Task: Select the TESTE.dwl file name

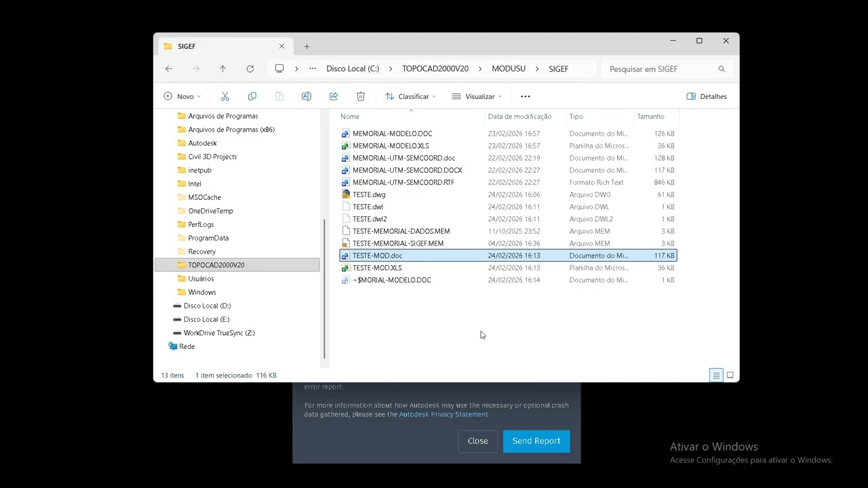Action: tap(368, 207)
